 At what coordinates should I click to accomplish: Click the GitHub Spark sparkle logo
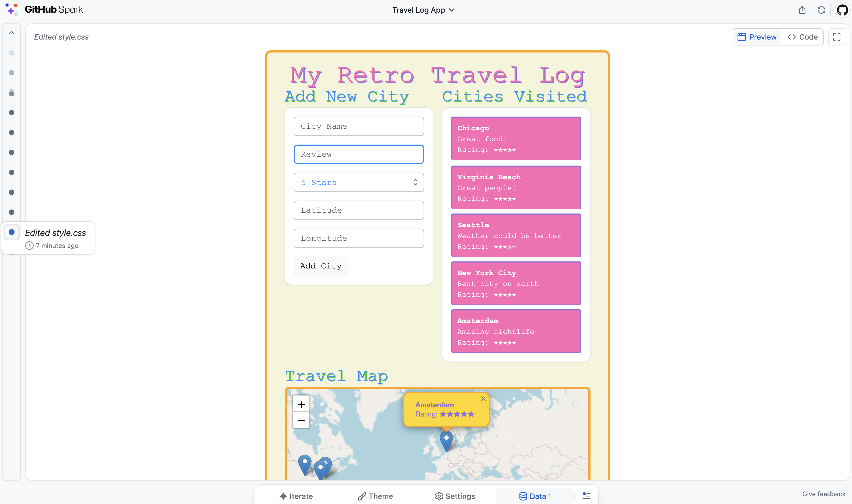tap(12, 9)
